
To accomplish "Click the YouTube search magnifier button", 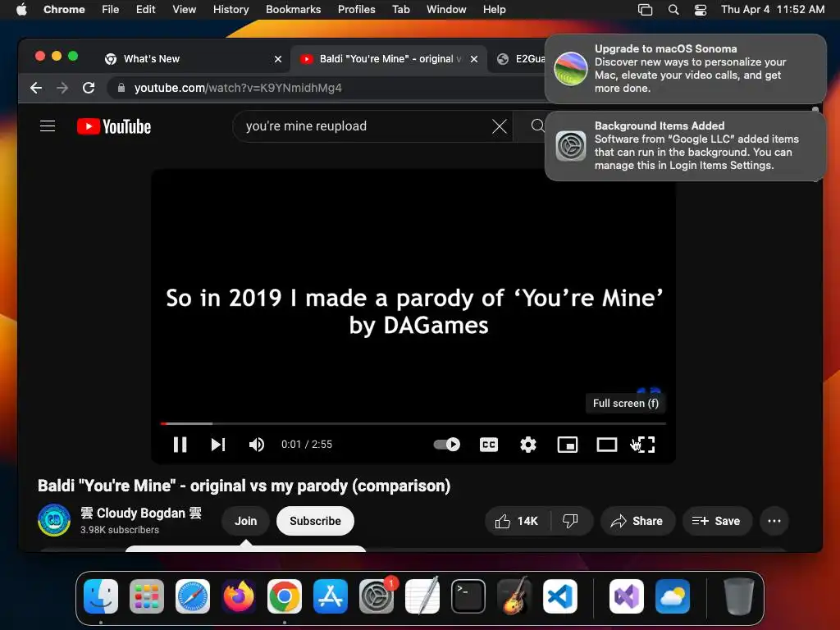I will pos(537,126).
